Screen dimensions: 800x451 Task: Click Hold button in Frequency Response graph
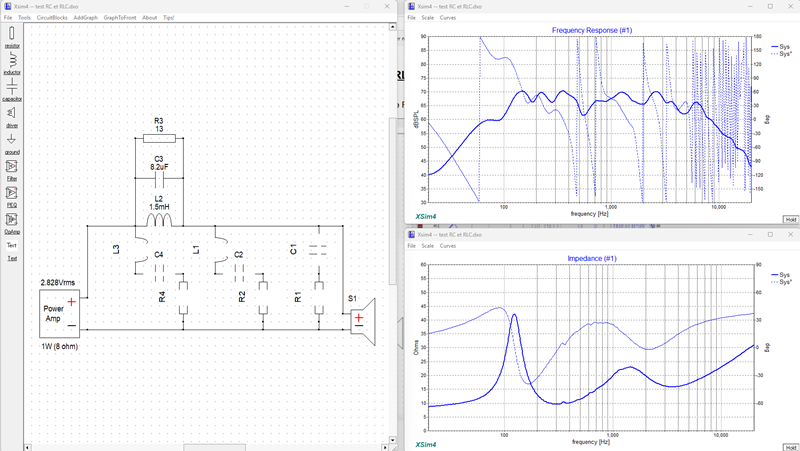pos(791,219)
